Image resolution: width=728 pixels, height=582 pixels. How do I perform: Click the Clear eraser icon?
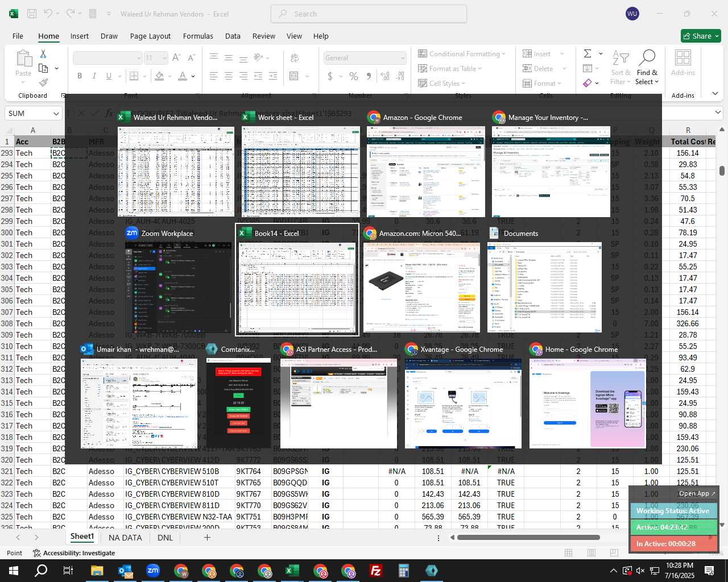(588, 83)
